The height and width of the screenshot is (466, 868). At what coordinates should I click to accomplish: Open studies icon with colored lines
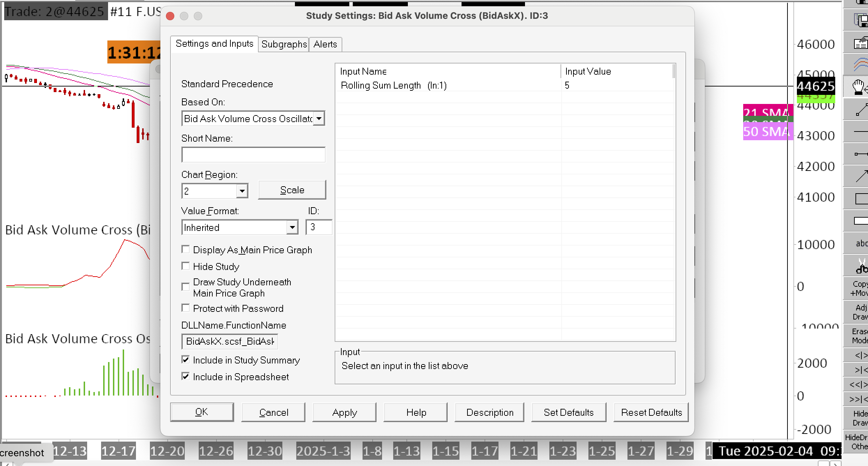pyautogui.click(x=860, y=65)
